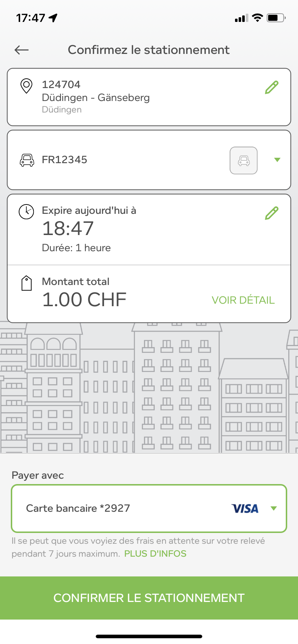Tap the car icon beside FR12345
Image resolution: width=298 pixels, height=644 pixels.
click(27, 160)
